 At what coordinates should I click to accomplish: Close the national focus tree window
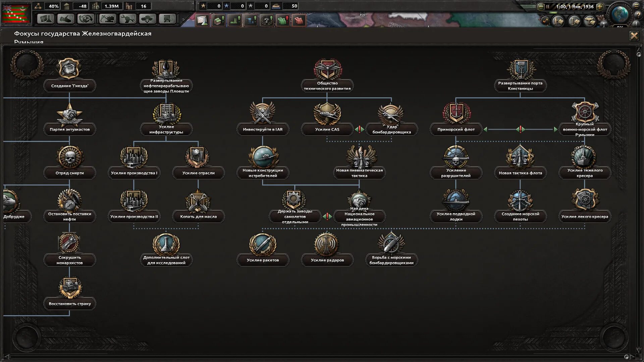click(634, 36)
